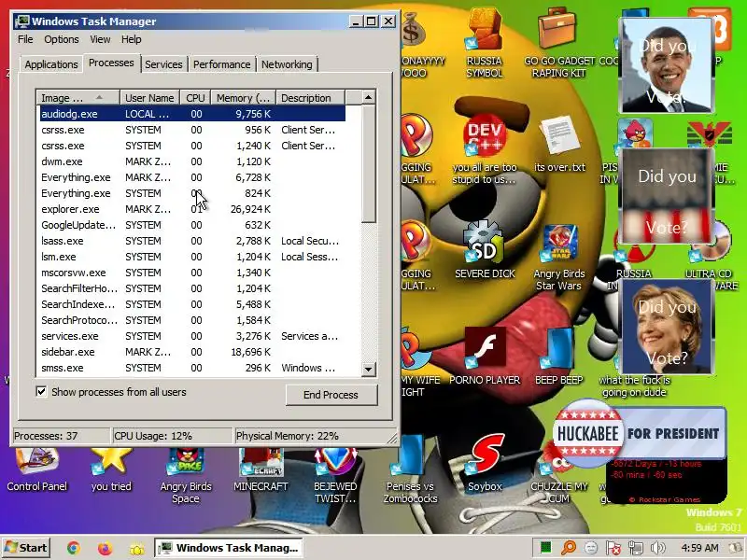
Task: Select the lsass.exe process row
Action: point(192,241)
